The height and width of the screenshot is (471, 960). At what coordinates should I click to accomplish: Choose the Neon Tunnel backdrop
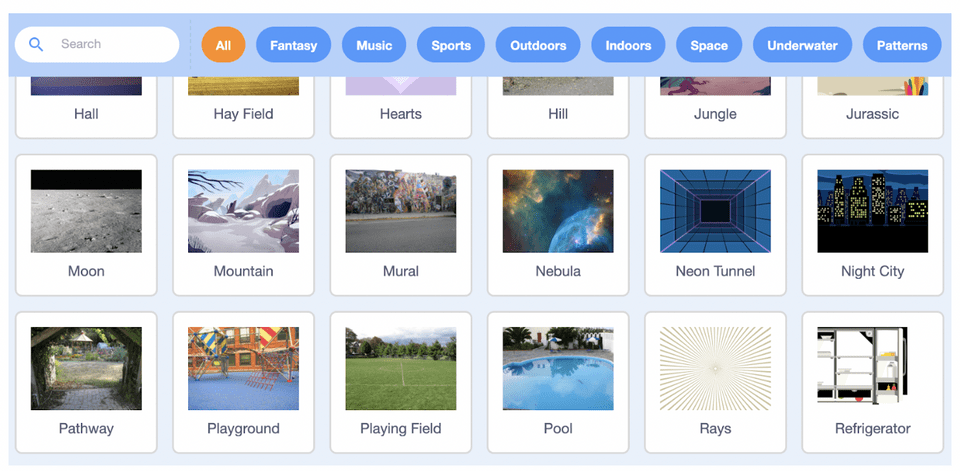coord(715,225)
